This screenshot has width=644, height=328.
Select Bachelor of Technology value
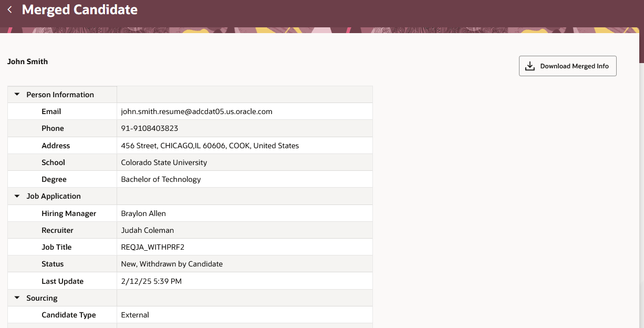(x=161, y=179)
